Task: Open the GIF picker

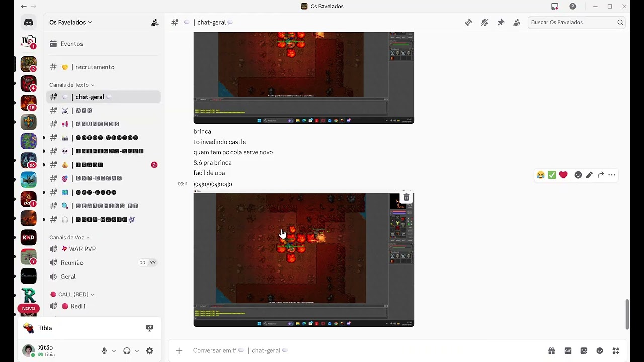Action: (568, 351)
